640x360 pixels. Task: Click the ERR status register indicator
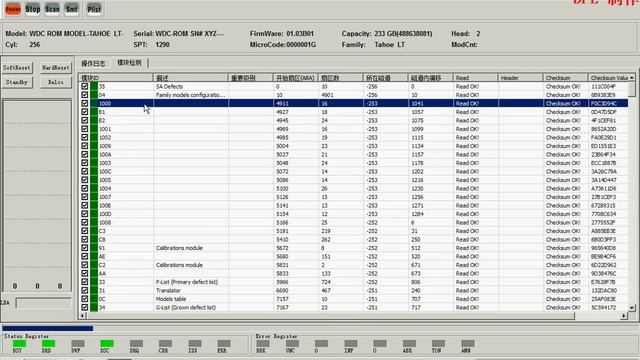tap(224, 344)
